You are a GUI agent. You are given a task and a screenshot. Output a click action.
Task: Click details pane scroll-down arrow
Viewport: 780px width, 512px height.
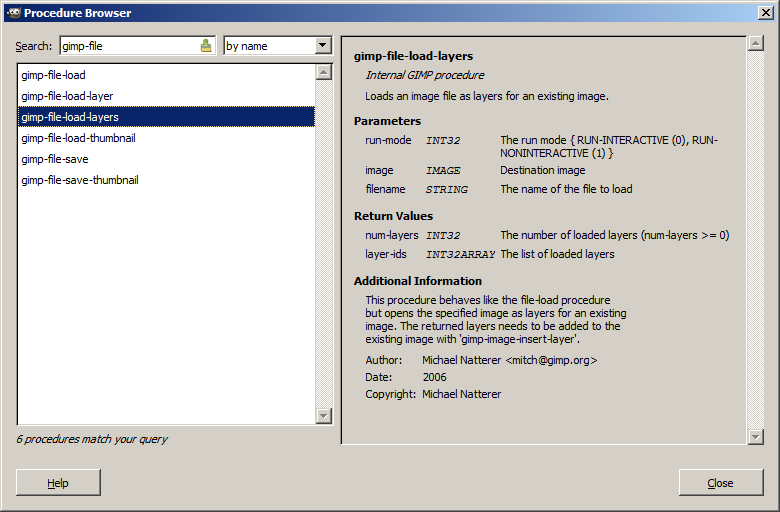click(756, 437)
